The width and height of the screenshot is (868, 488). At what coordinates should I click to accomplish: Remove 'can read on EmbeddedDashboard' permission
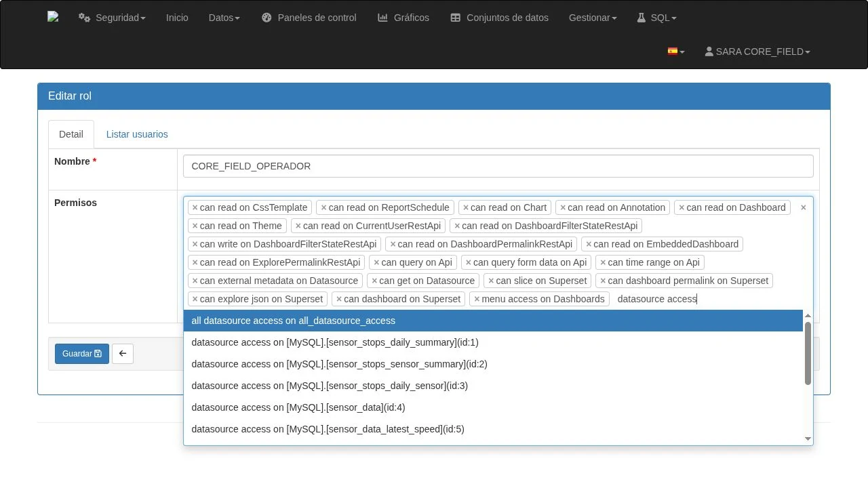coord(589,244)
